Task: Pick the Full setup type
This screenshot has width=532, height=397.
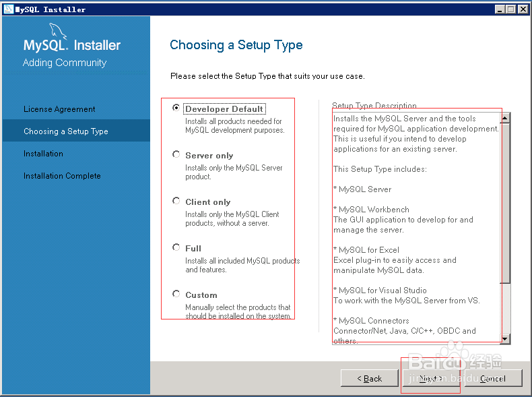Action: 176,247
